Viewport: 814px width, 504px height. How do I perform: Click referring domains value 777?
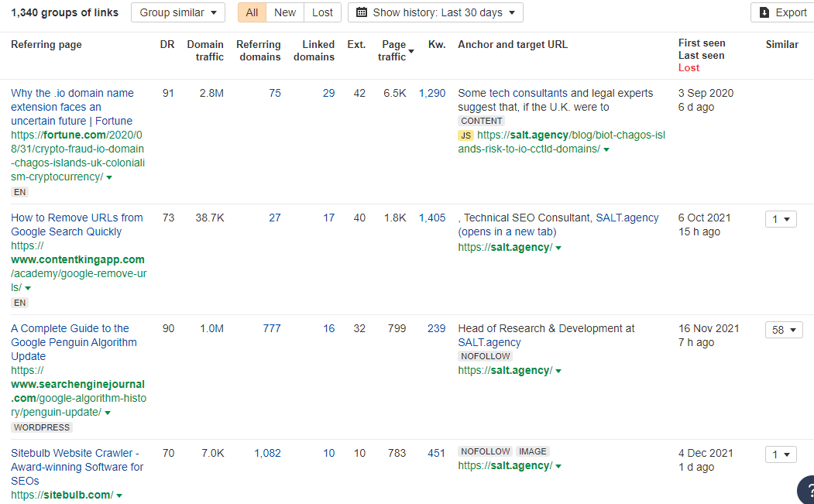(x=272, y=328)
